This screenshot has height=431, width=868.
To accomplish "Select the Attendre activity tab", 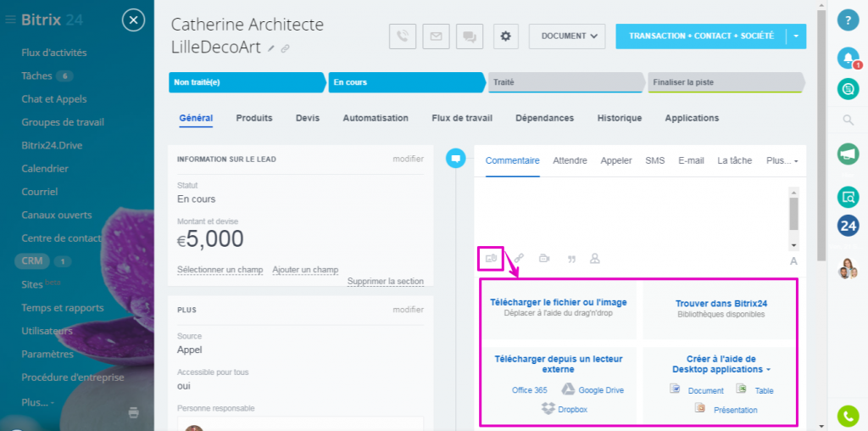I will [x=570, y=160].
